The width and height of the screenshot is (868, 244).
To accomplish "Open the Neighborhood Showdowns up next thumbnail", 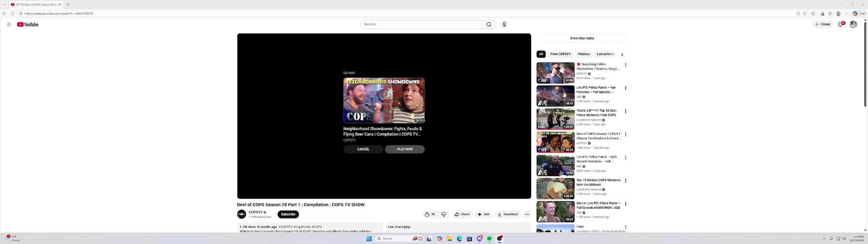I will click(384, 100).
